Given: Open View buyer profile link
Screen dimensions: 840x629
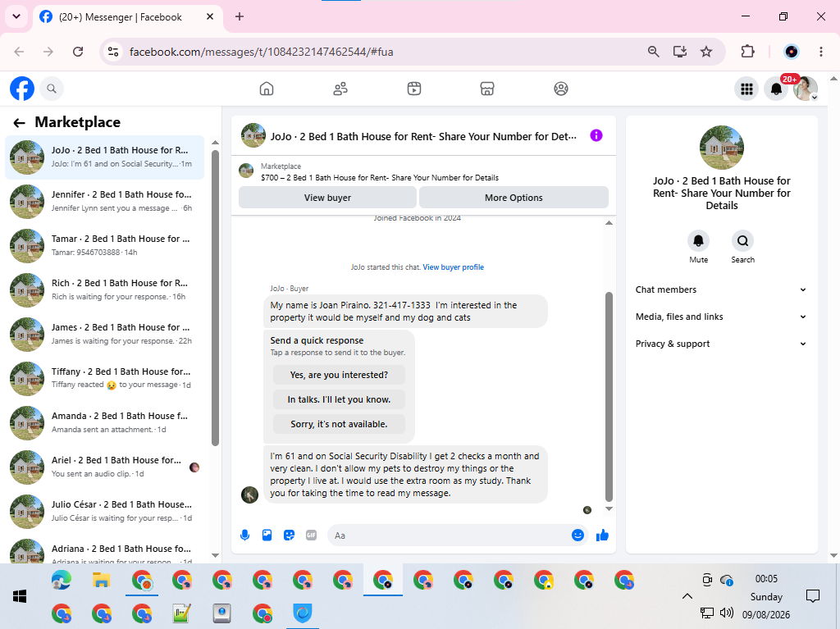Looking at the screenshot, I should [453, 267].
